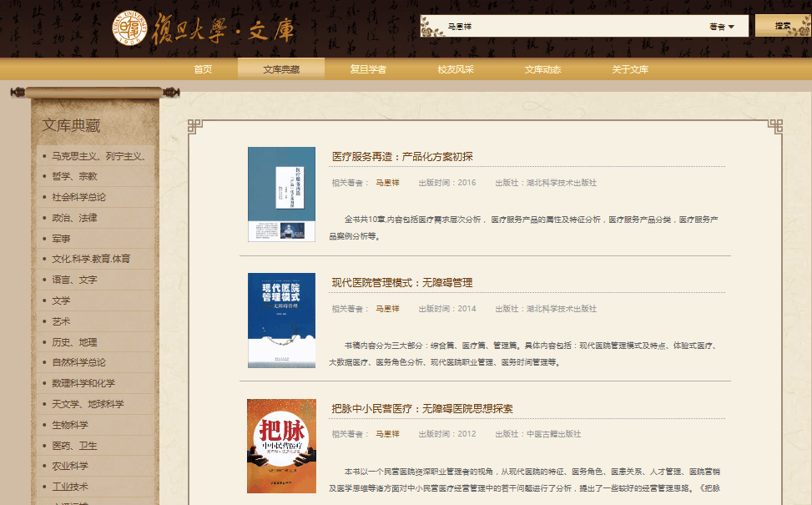The image size is (812, 505).
Task: Choose the 哲学、宗教 sidebar category
Action: 74,176
